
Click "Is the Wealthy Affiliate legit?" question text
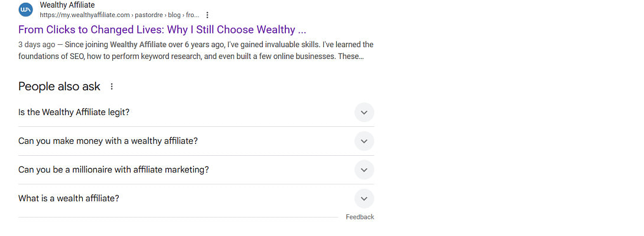(74, 112)
